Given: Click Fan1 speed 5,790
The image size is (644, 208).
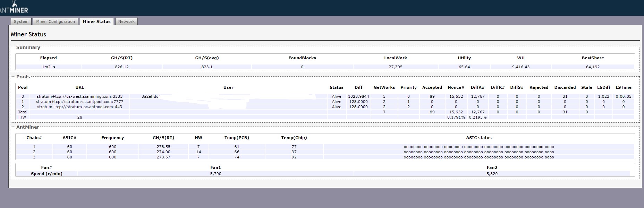Looking at the screenshot, I should pos(215,174).
